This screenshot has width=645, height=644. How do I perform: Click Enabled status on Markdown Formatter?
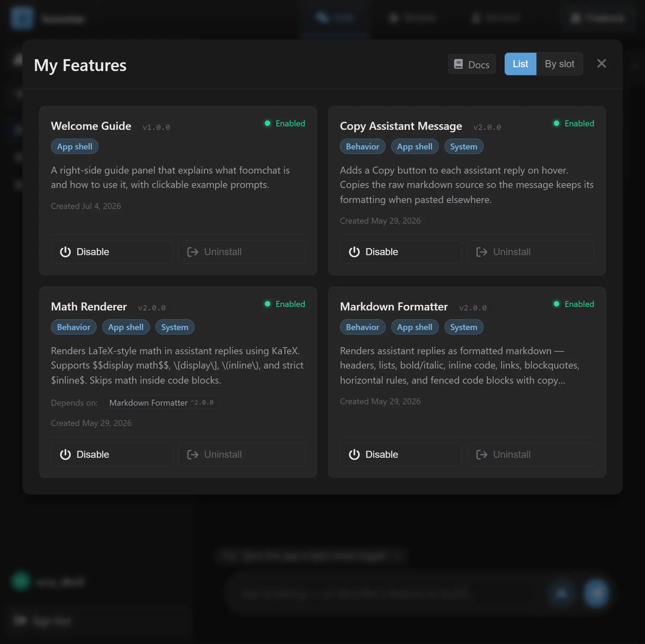(573, 304)
